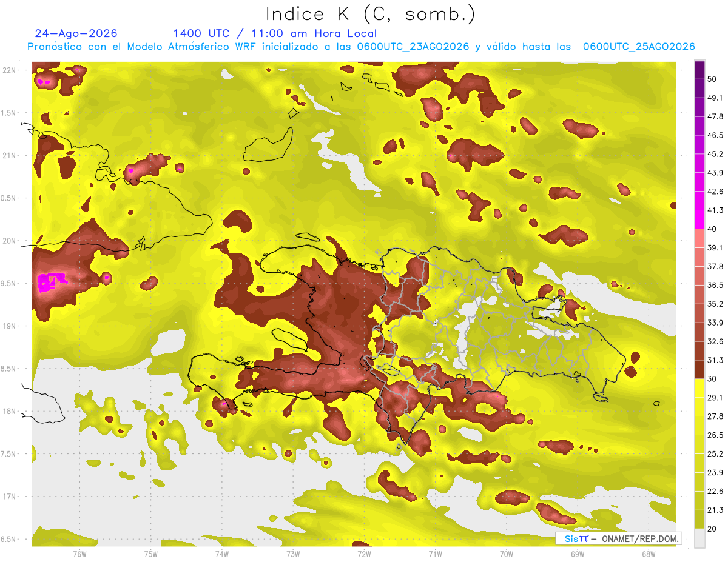Click the colorbar value 21.3
Screen dimensions: 728x562
click(715, 510)
